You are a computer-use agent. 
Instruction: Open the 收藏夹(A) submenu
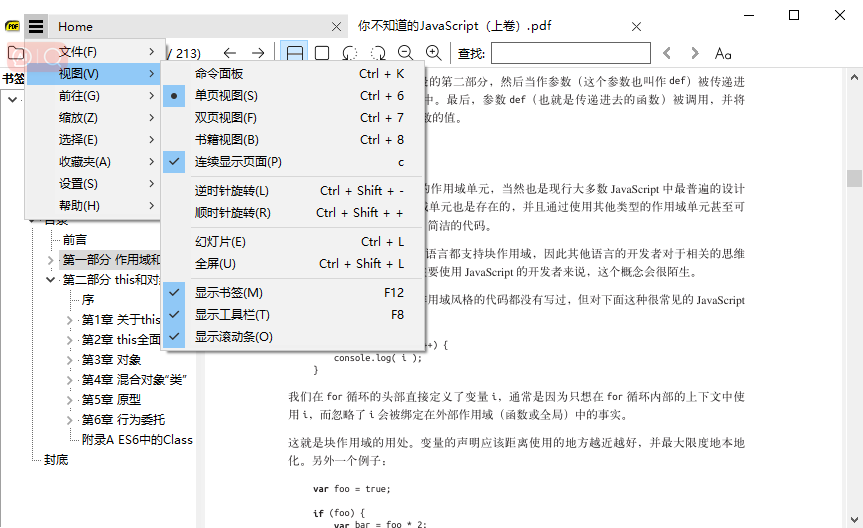[93, 162]
